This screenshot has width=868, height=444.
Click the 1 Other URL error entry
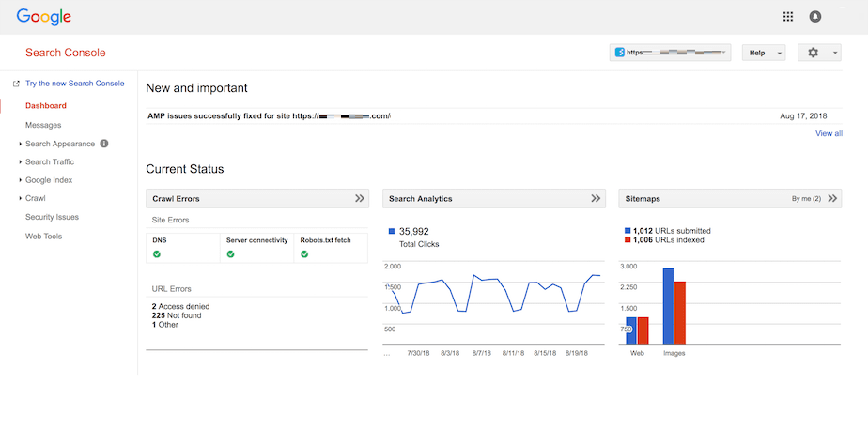(165, 325)
